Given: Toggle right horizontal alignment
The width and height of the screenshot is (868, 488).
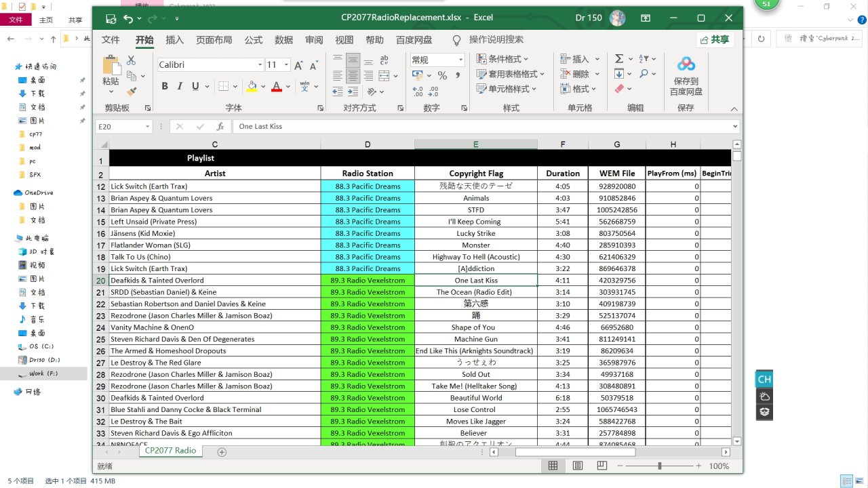Looking at the screenshot, I should [368, 75].
